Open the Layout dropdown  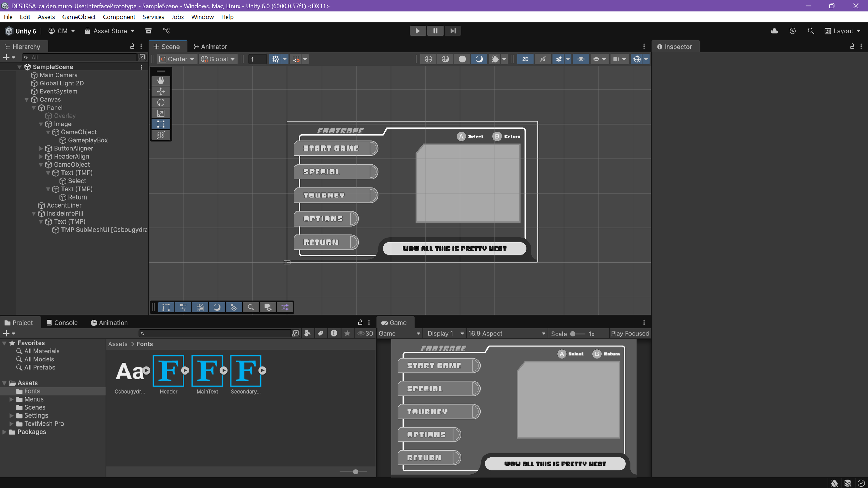tap(843, 31)
